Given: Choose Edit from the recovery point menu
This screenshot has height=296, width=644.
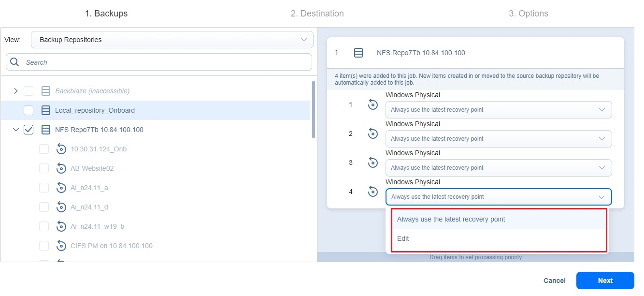Looking at the screenshot, I should point(403,238).
